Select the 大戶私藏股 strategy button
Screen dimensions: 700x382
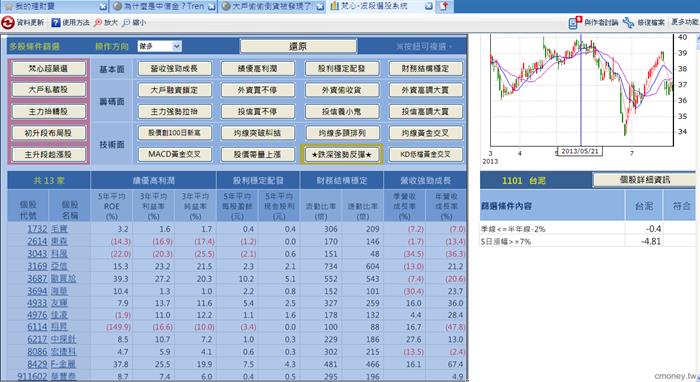click(x=48, y=90)
